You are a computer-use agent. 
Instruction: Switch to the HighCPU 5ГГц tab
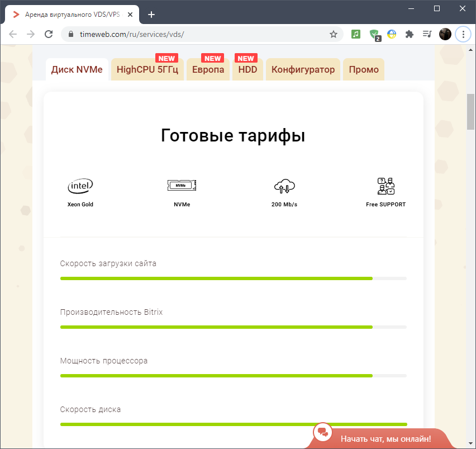[147, 70]
